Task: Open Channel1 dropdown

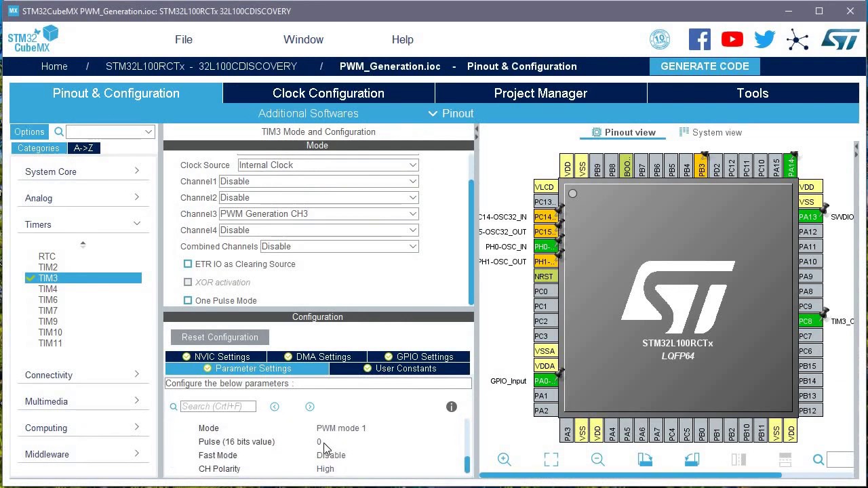Action: tap(319, 181)
